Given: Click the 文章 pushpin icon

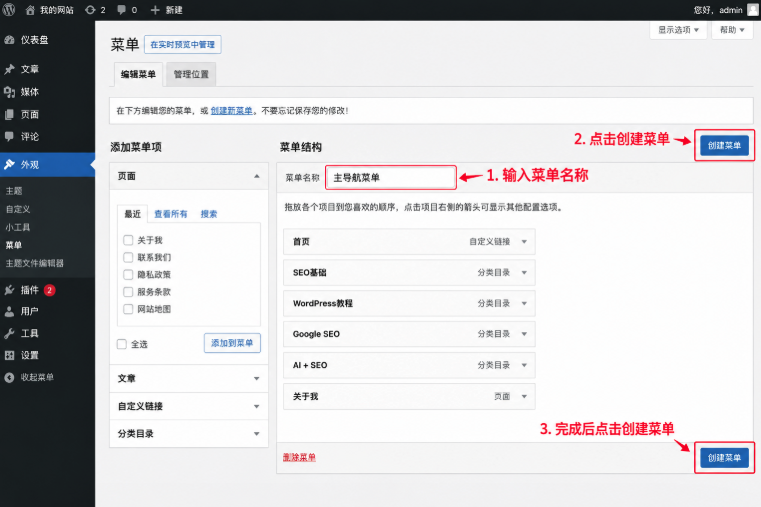Looking at the screenshot, I should pos(9,69).
